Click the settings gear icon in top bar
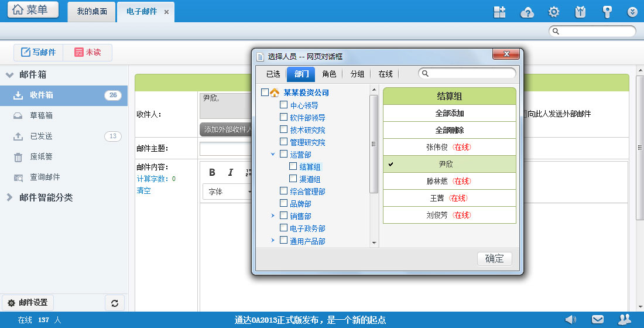Screen dimensions: 644x328 click(x=553, y=12)
